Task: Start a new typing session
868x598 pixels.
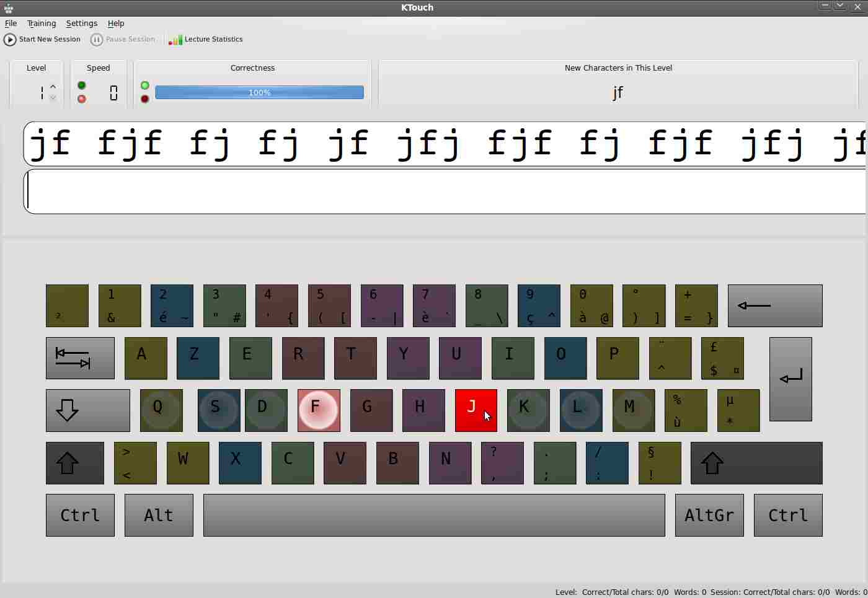Action: [x=42, y=39]
